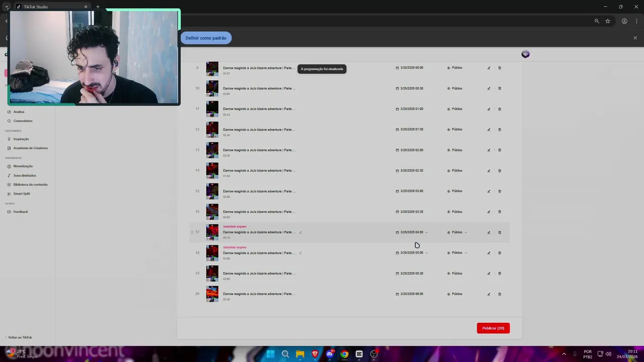Remove video 14 with its trash icon
Screen dimensions: 644x362
pos(500,171)
